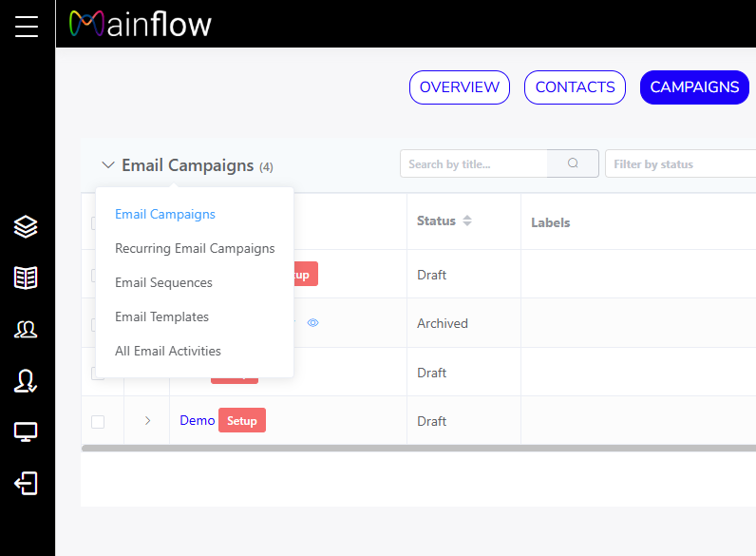Click the logout arrow sidebar icon
Viewport: 756px width, 556px height.
[26, 484]
